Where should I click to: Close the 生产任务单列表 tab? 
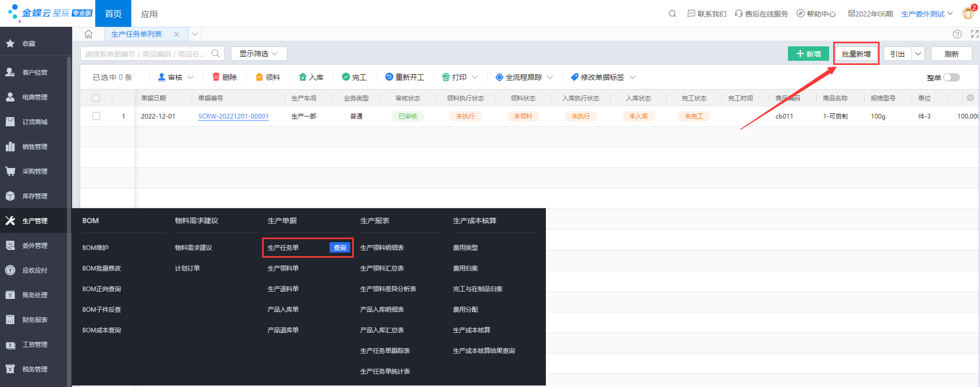(x=177, y=35)
